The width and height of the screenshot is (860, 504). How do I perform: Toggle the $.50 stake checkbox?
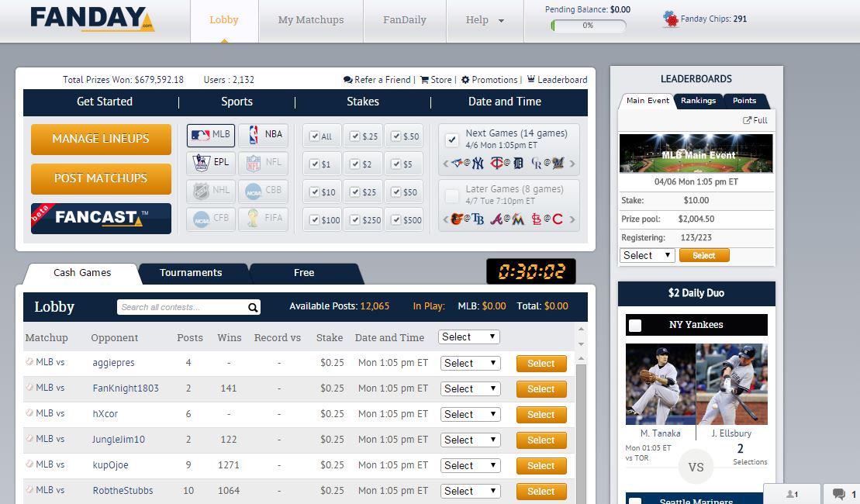(x=396, y=136)
